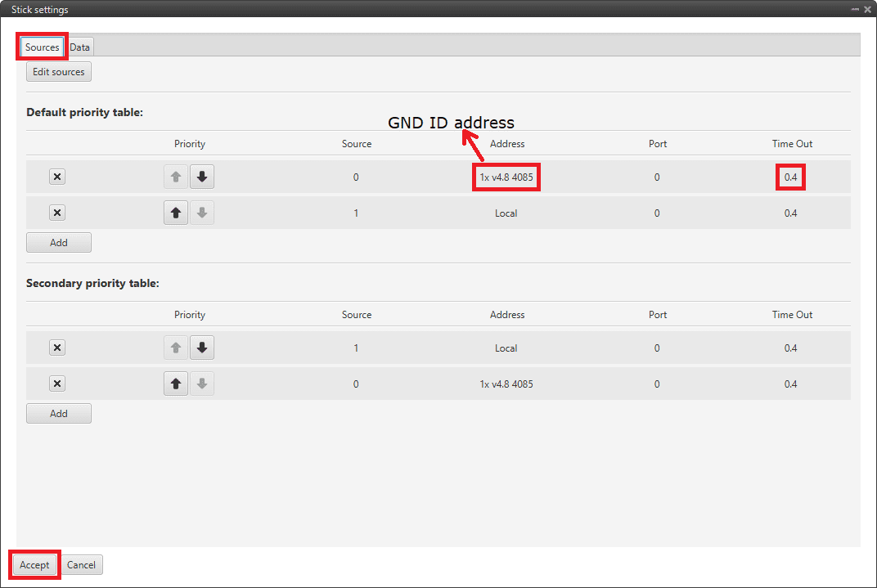
Task: Open the Data tab
Action: (x=79, y=47)
